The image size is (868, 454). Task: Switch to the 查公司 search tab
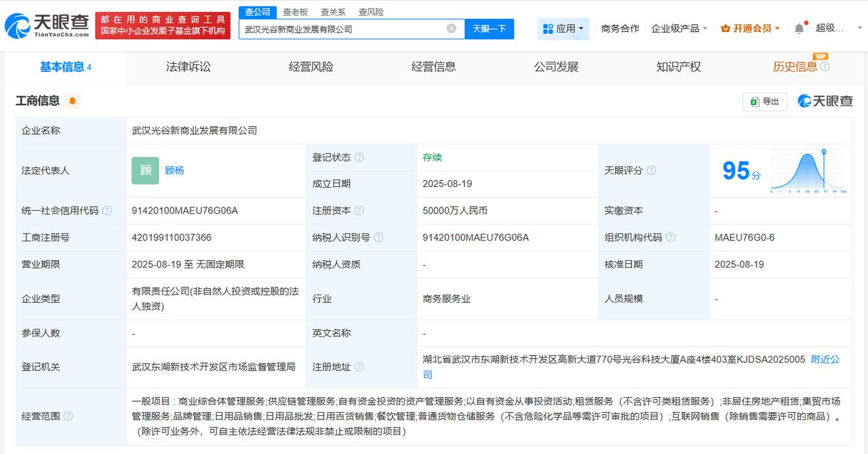point(258,12)
